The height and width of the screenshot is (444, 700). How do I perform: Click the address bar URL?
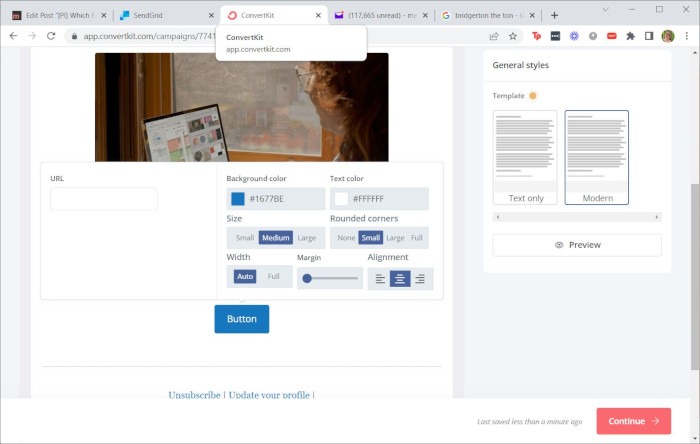pyautogui.click(x=150, y=36)
